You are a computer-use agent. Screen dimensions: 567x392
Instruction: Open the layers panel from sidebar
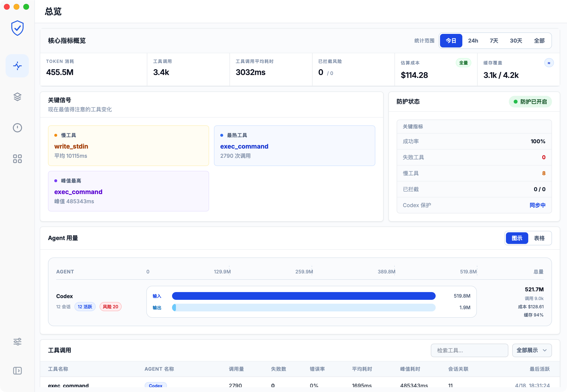click(x=17, y=97)
